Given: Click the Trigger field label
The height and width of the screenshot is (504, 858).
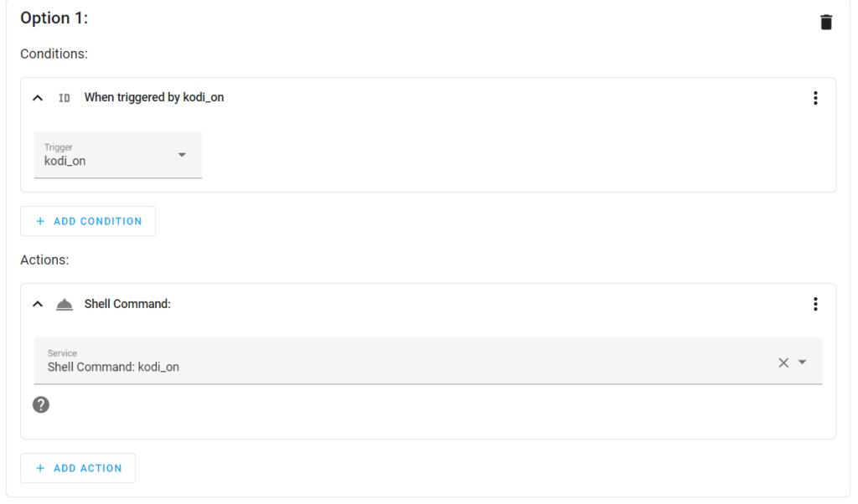Looking at the screenshot, I should tap(58, 147).
